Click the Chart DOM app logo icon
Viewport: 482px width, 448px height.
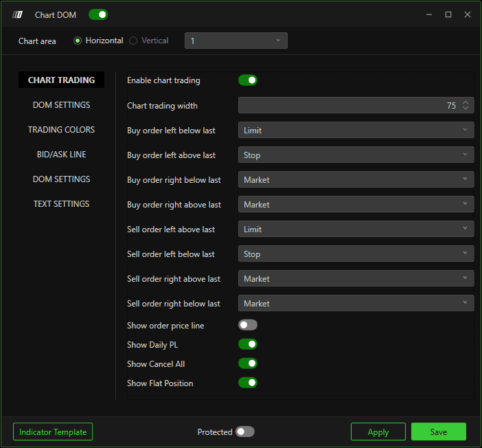click(18, 14)
